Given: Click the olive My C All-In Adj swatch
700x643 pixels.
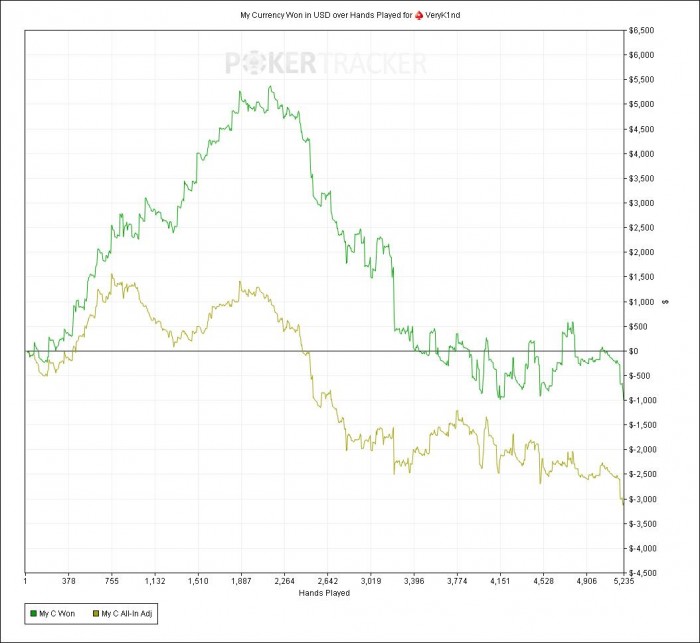Looking at the screenshot, I should click(x=96, y=614).
